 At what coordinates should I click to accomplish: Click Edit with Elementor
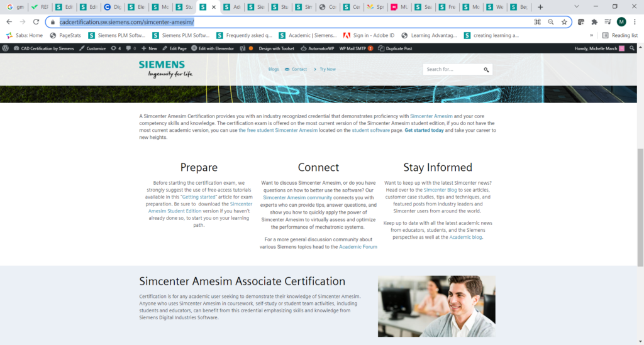(213, 48)
